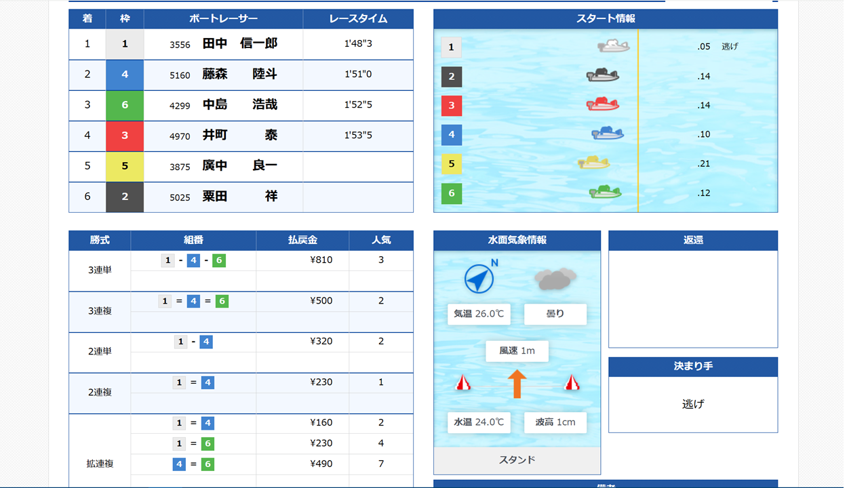Screen dimensions: 868x488
Task: Click racer number 3556
Action: pyautogui.click(x=180, y=45)
